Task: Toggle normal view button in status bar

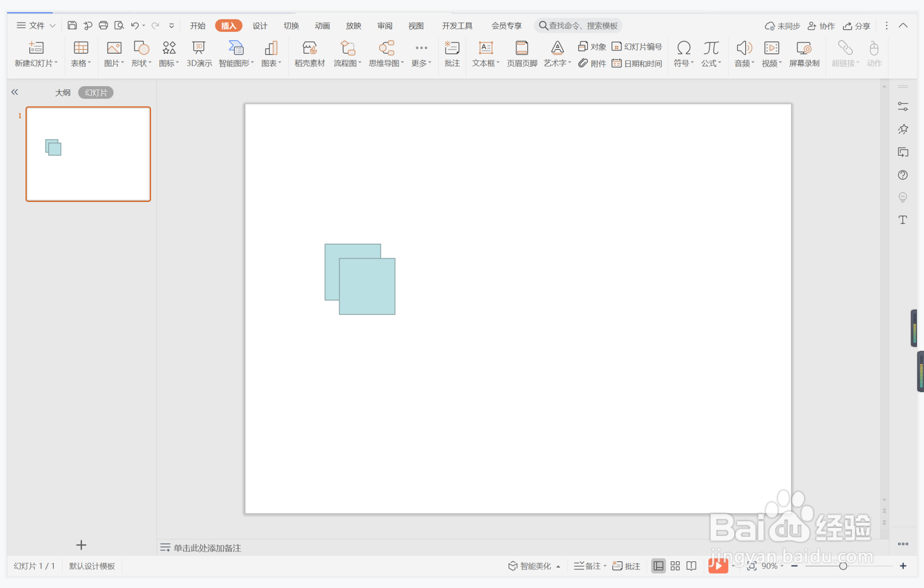Action: [658, 566]
